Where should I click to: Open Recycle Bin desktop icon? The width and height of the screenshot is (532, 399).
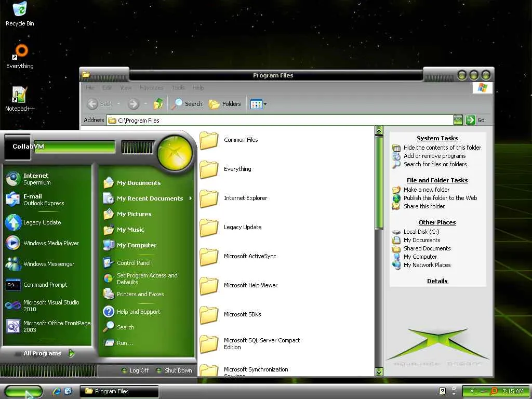20,14
